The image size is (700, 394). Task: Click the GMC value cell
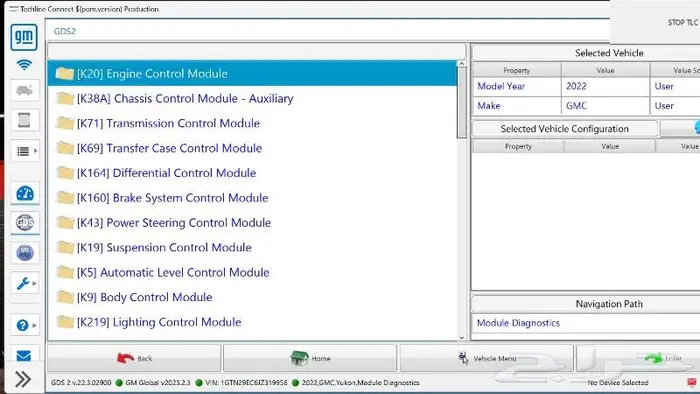[605, 106]
